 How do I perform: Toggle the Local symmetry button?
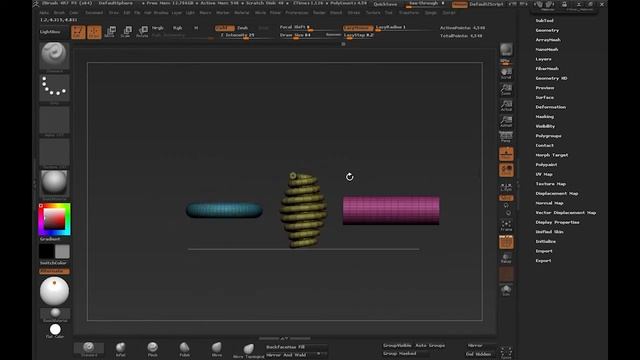(506, 170)
